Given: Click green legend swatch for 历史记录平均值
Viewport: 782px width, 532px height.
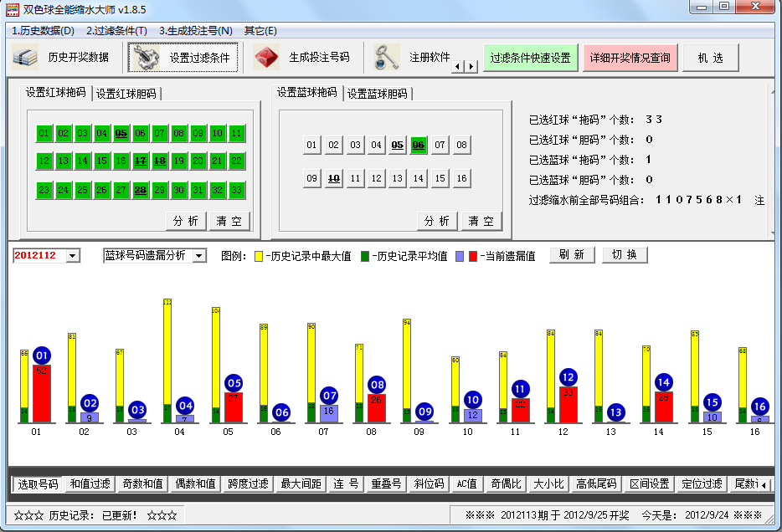Looking at the screenshot, I should tap(365, 256).
